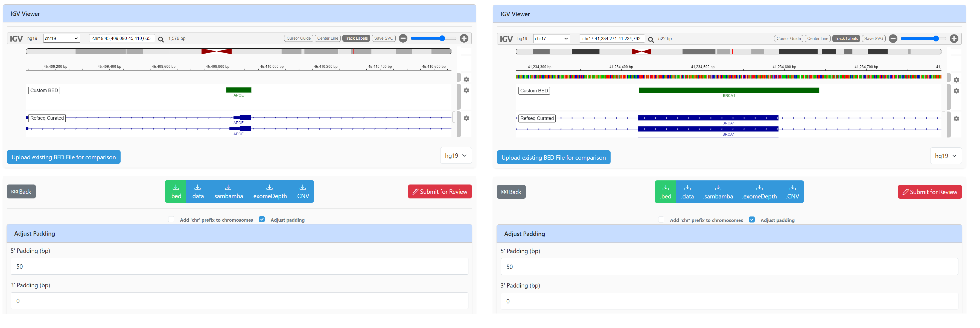Image resolution: width=980 pixels, height=328 pixels.
Task: Open Refseq Curated track gear, left viewer
Action: (466, 118)
